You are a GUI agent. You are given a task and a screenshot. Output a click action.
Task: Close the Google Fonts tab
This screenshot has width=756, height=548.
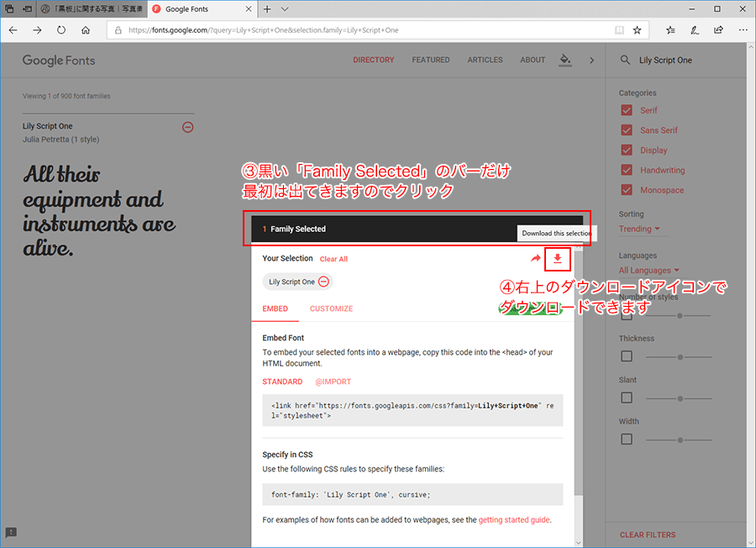[x=249, y=8]
